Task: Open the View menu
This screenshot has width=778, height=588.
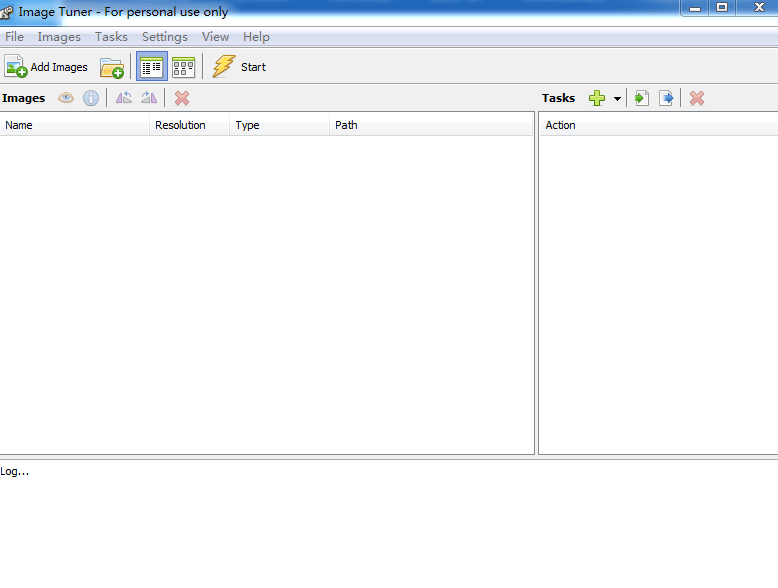Action: tap(215, 37)
